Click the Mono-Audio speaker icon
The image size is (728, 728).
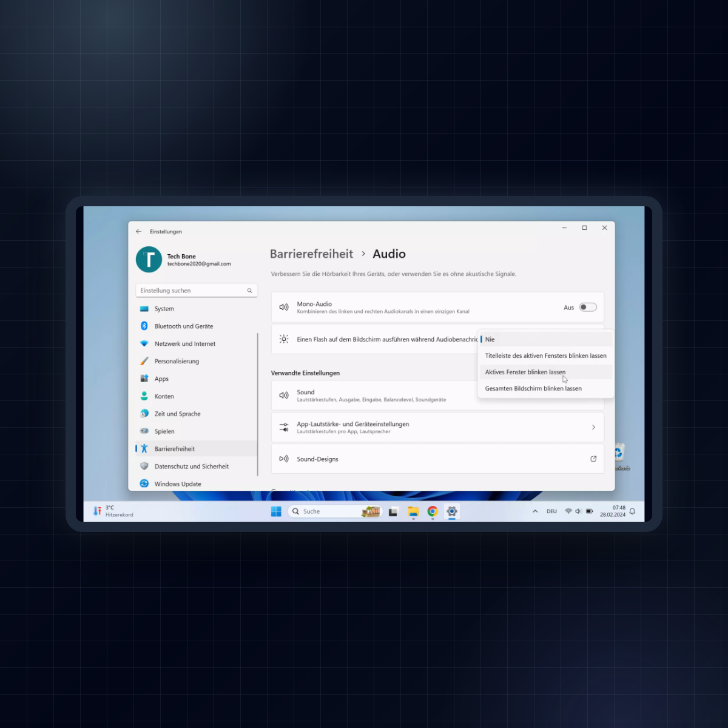pos(284,308)
